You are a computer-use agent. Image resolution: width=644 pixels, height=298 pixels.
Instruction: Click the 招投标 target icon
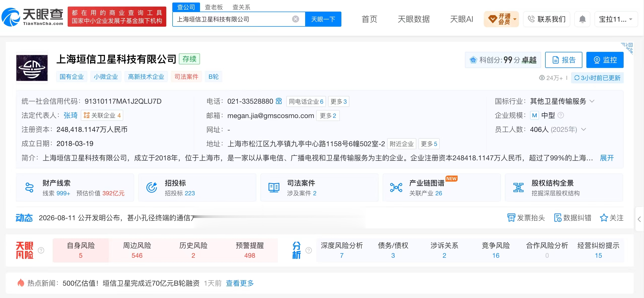pos(152,188)
